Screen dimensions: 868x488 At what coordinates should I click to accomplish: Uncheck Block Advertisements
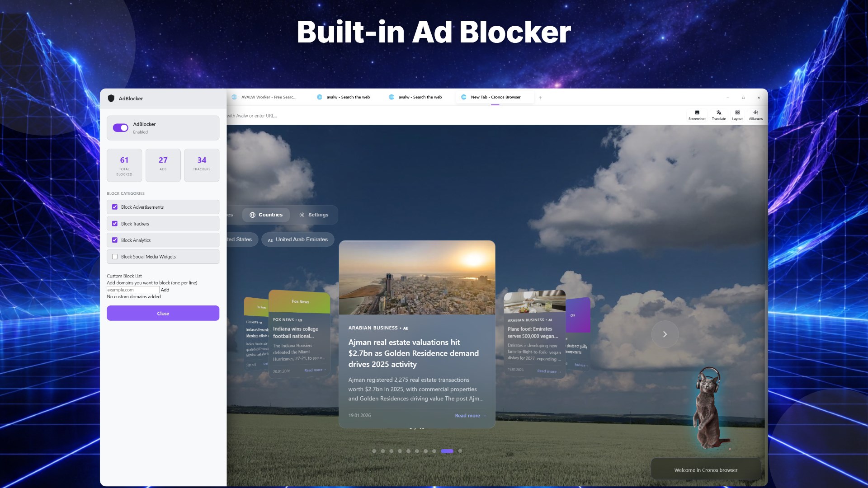[115, 207]
